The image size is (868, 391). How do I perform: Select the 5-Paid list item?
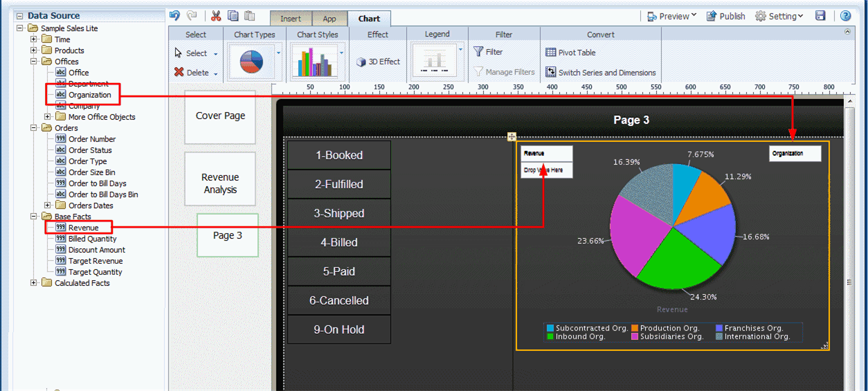tap(339, 271)
